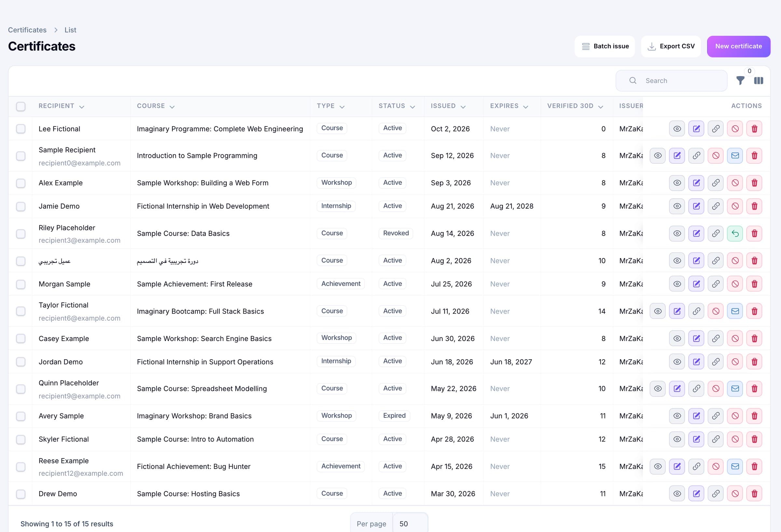The height and width of the screenshot is (532, 781).
Task: Focus the Search field
Action: click(x=671, y=81)
